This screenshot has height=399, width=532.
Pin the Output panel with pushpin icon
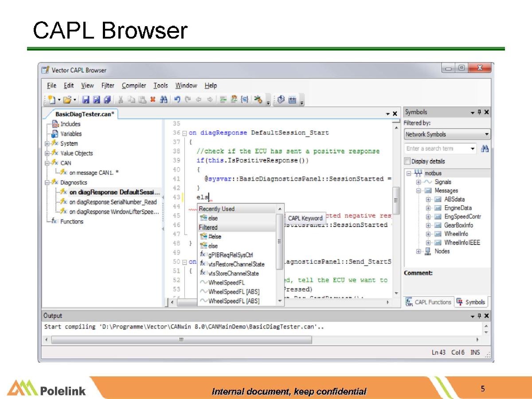480,316
